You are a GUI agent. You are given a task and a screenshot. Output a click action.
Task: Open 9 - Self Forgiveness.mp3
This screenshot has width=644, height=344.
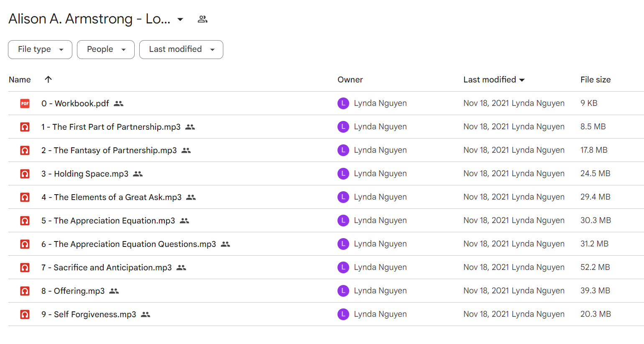89,314
